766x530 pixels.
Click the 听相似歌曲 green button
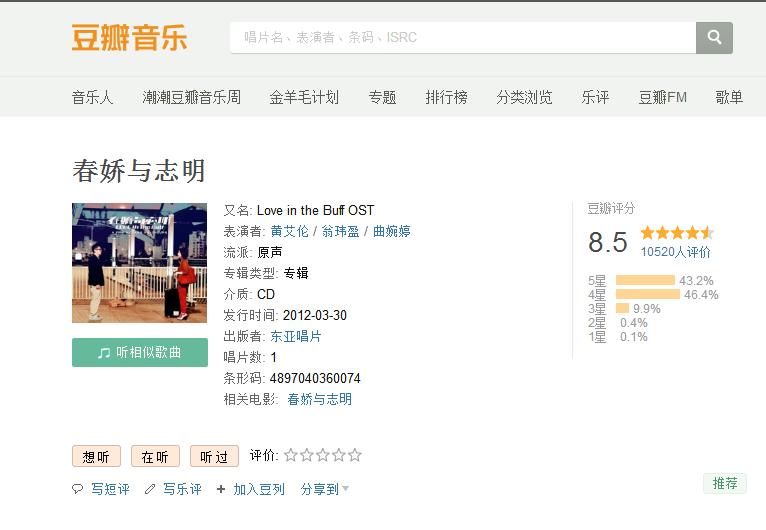140,352
